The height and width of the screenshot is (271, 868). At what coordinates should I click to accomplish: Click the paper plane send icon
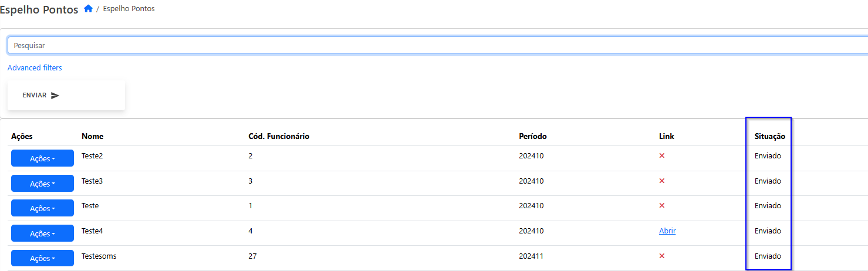pos(55,96)
